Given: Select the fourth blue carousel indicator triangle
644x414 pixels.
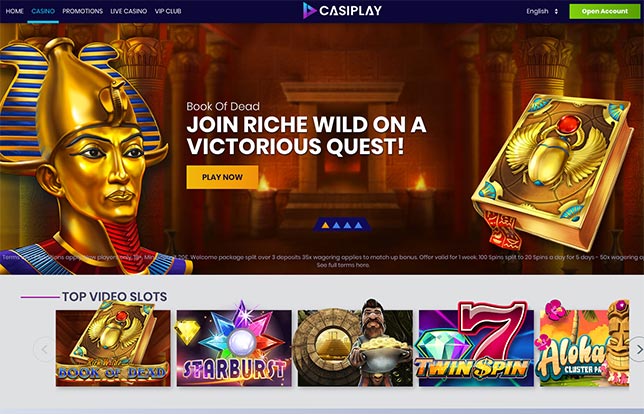Looking at the screenshot, I should click(359, 225).
